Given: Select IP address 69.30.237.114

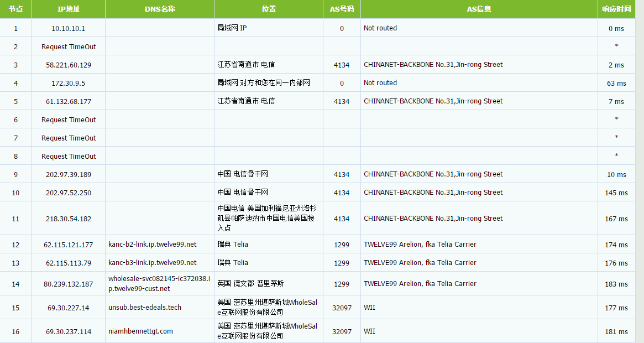Looking at the screenshot, I should pyautogui.click(x=69, y=331).
